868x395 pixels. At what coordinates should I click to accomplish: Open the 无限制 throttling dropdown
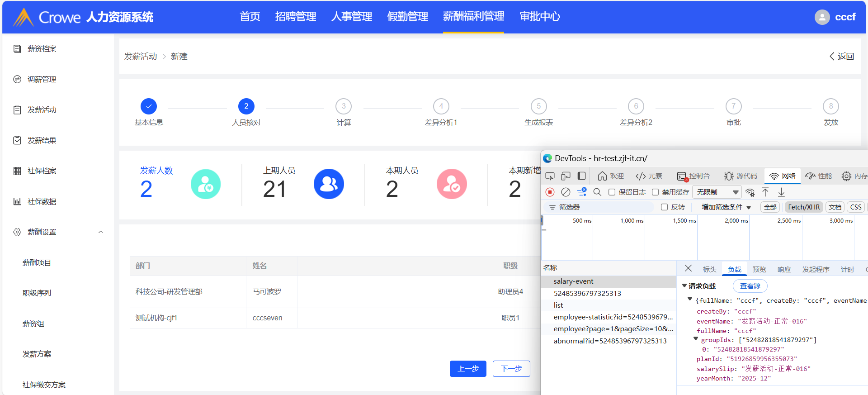tap(717, 192)
